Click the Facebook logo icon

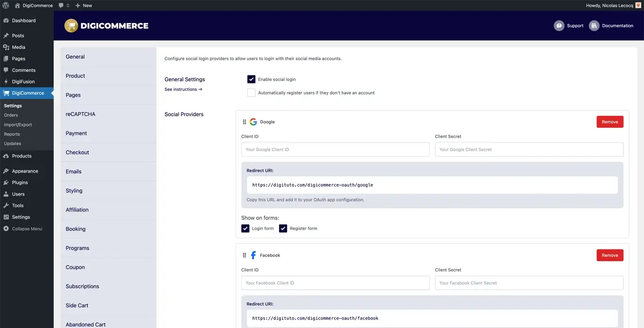point(253,255)
